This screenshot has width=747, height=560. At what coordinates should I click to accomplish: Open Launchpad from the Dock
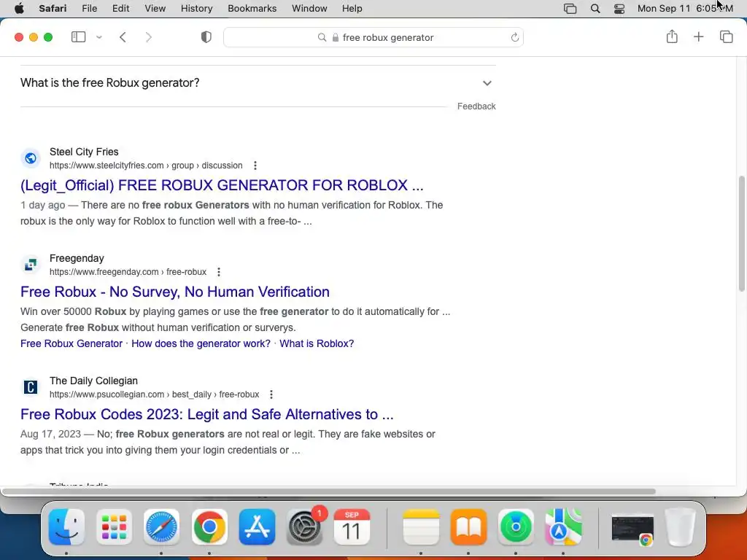pos(114,527)
